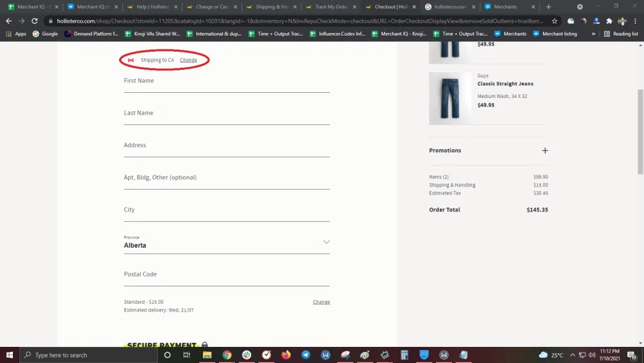Open the Merchants bookmark in bookmarks bar
Screen dimensions: 644x363
(x=510, y=34)
